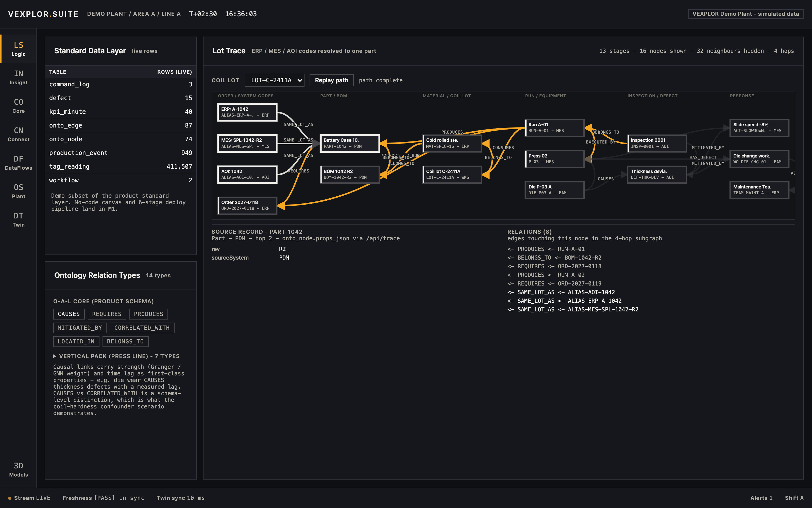
Task: Click the onto_node table row
Action: pos(121,139)
